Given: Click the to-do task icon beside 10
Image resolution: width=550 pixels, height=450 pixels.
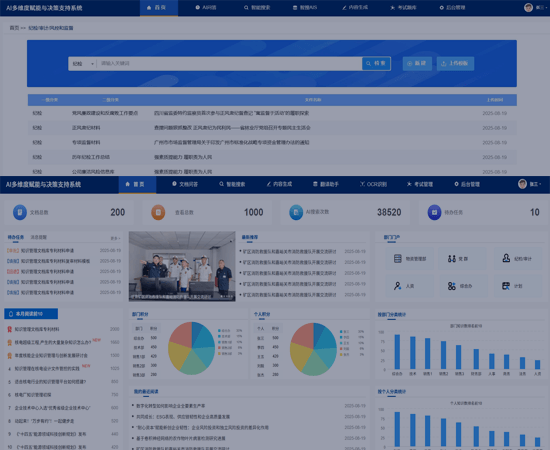Looking at the screenshot, I should (434, 212).
